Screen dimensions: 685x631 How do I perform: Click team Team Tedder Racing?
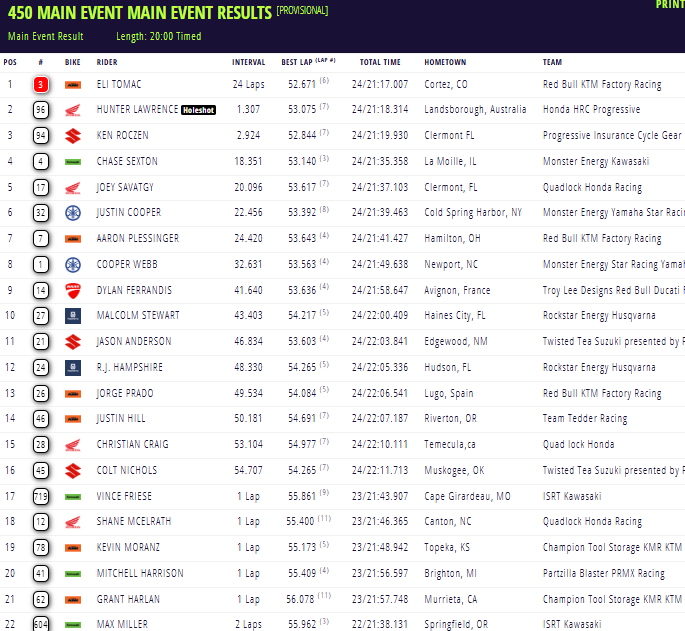(x=585, y=419)
